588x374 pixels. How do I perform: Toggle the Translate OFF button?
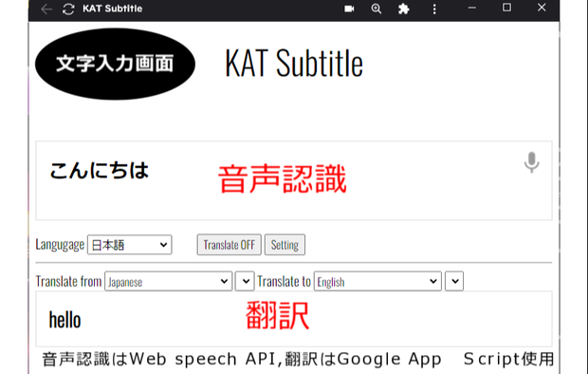(230, 245)
